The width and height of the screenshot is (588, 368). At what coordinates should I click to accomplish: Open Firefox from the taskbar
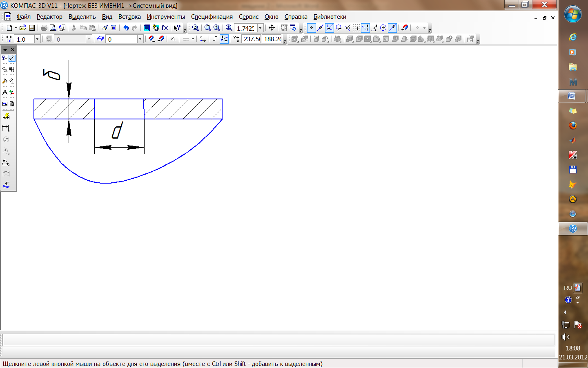pyautogui.click(x=572, y=125)
